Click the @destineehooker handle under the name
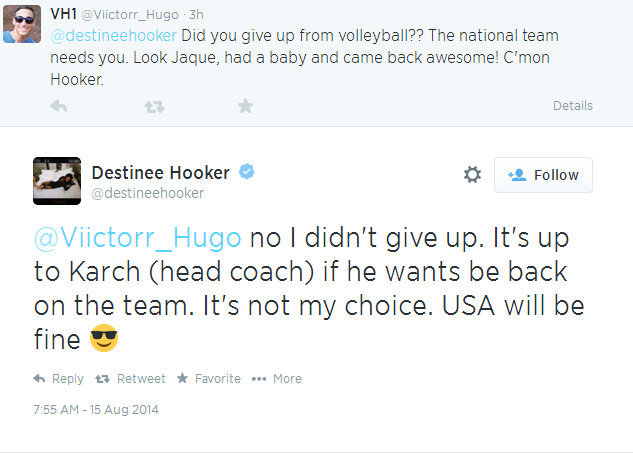 point(148,193)
